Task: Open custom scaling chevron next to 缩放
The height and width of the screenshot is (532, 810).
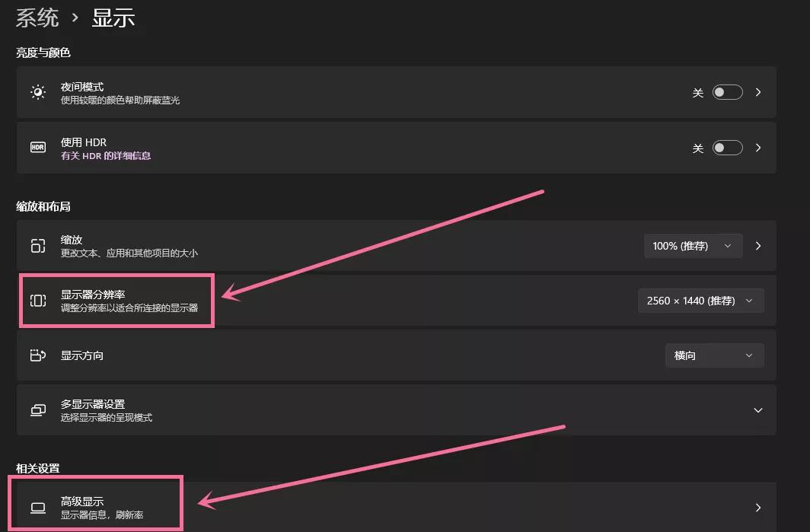Action: tap(758, 246)
